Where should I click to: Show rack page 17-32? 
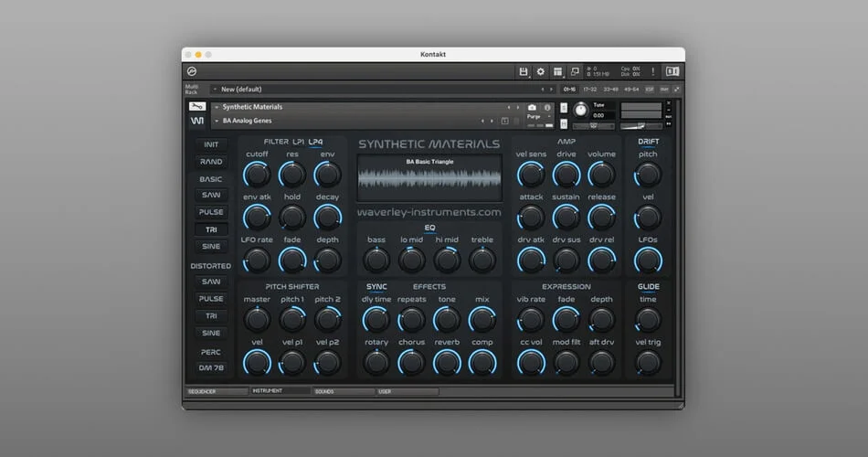589,90
